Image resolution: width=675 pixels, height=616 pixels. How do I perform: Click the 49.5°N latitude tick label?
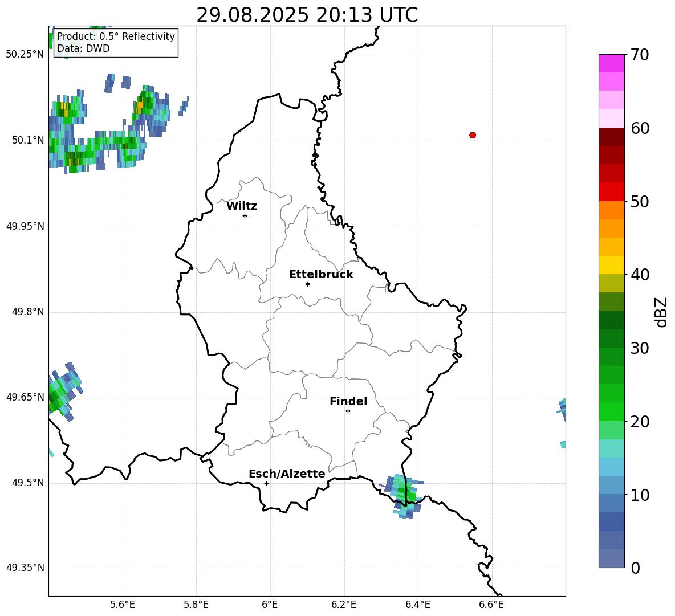coord(28,482)
